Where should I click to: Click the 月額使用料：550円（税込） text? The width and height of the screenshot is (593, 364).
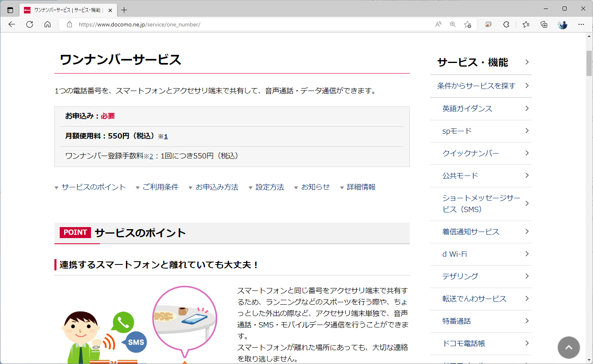pyautogui.click(x=110, y=136)
